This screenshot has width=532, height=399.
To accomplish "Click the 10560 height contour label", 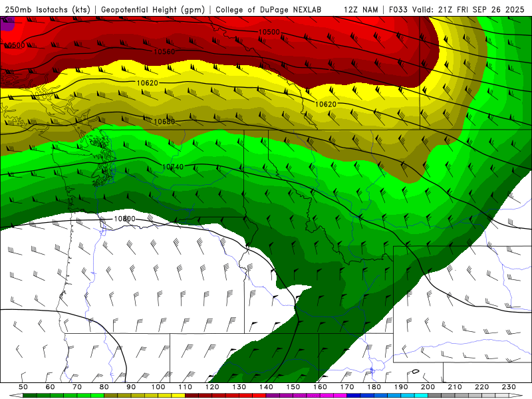I will click(x=164, y=52).
